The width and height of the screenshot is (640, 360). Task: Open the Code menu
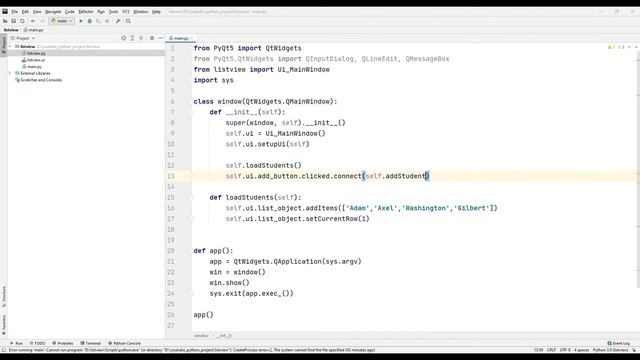point(70,12)
